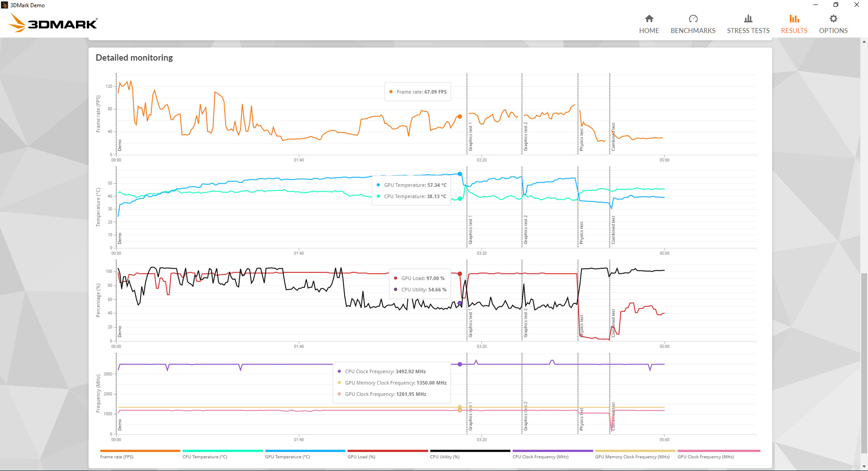
Task: Click the 3DMark logo
Action: pyautogui.click(x=53, y=23)
